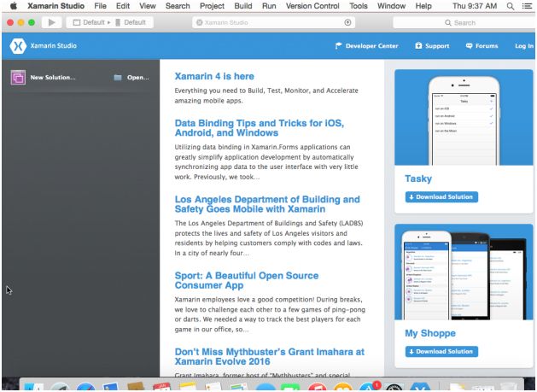537x392 pixels.
Task: Click the clock showing Thu 9:37 AM
Action: tap(475, 6)
